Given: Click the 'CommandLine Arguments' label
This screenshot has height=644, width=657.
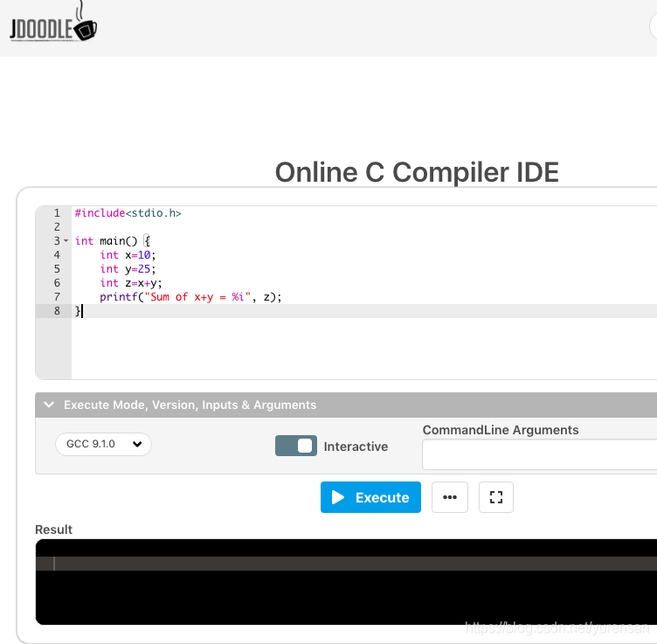Looking at the screenshot, I should tap(501, 430).
